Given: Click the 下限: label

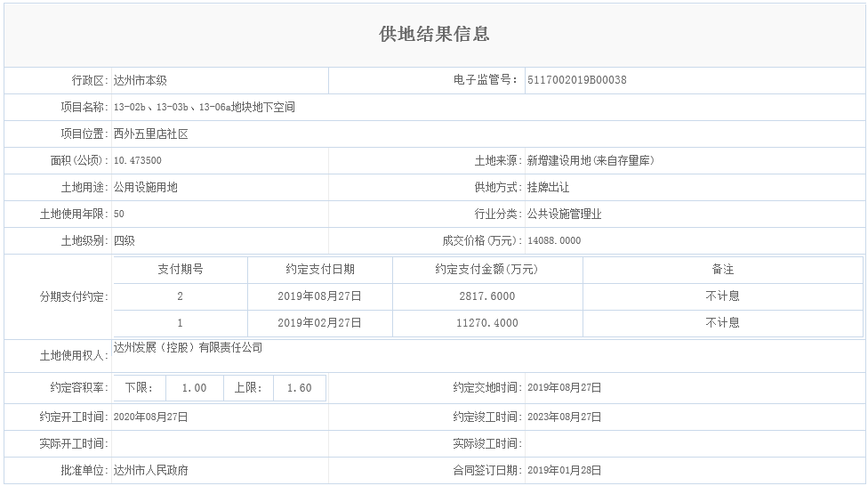Looking at the screenshot, I should point(139,388).
